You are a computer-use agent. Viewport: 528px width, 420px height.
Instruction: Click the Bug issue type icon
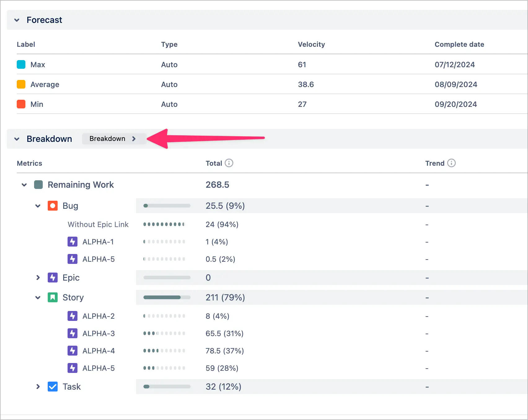tap(53, 205)
